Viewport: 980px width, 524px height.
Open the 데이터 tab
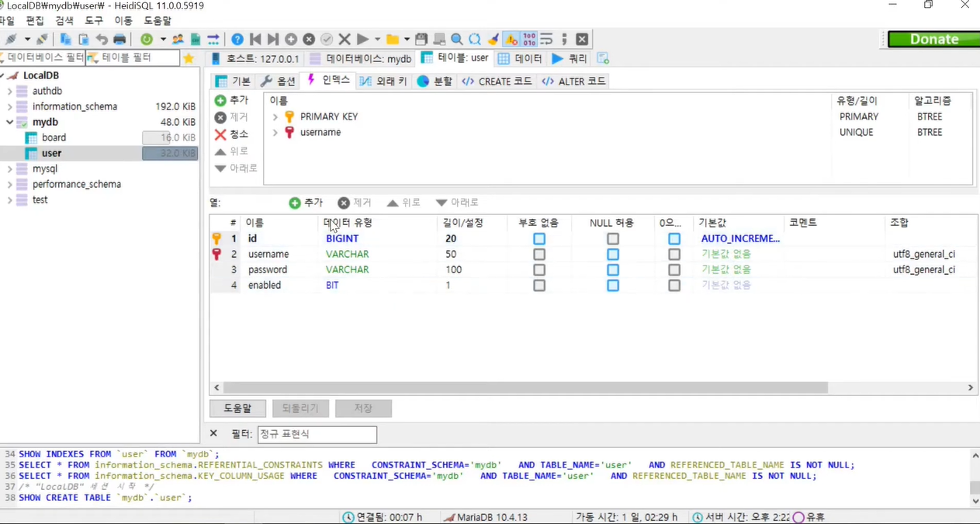(521, 58)
